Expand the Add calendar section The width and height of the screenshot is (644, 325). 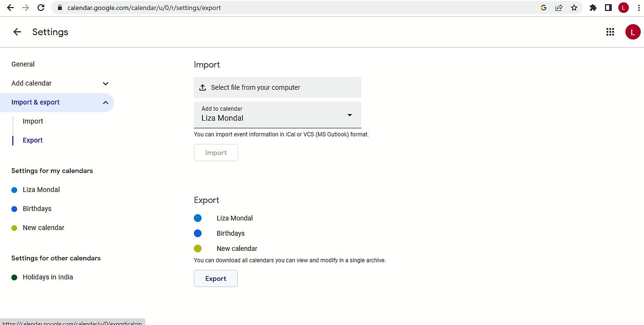click(105, 83)
